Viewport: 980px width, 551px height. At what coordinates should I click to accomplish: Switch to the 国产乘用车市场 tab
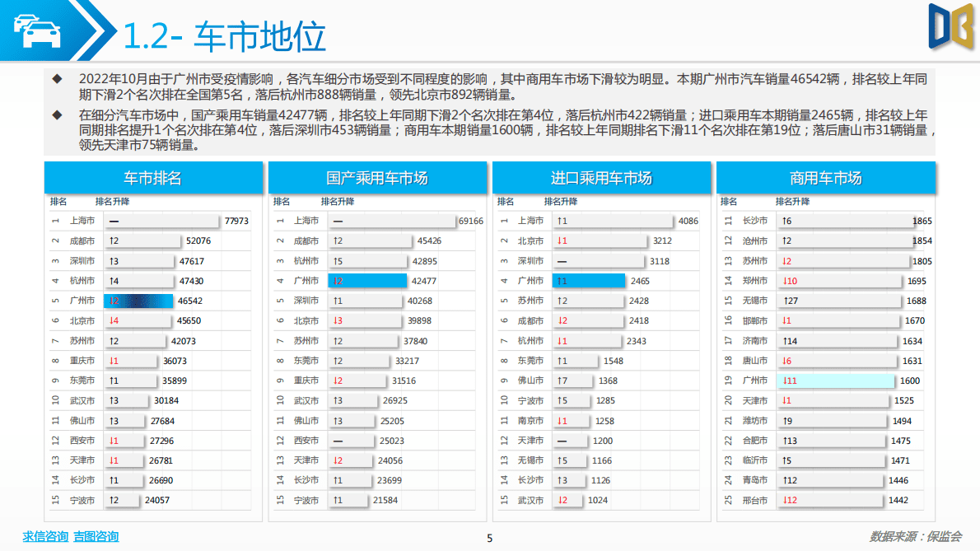click(377, 177)
